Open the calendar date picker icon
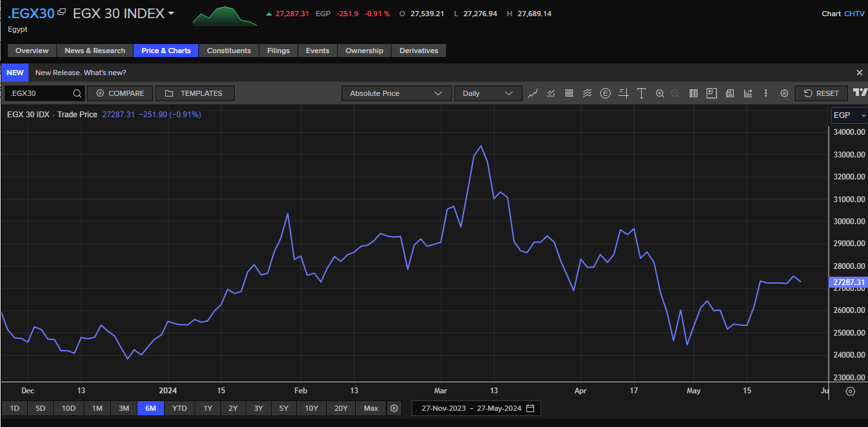Image resolution: width=868 pixels, height=427 pixels. click(x=530, y=408)
